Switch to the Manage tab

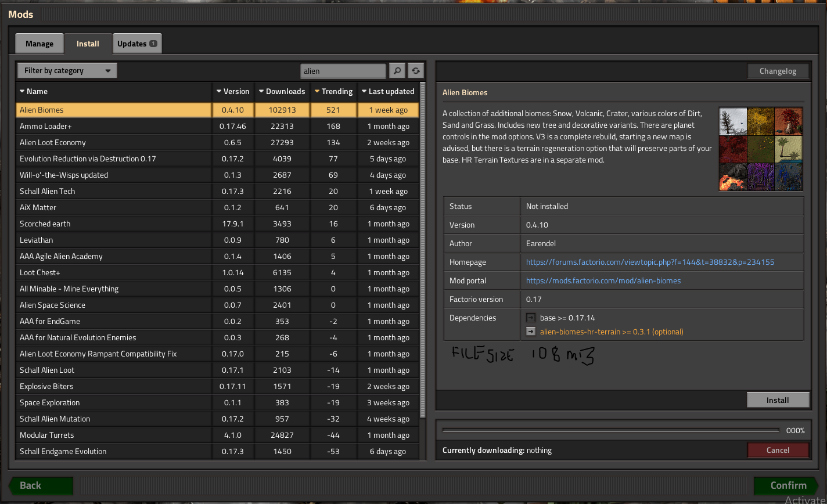point(39,44)
